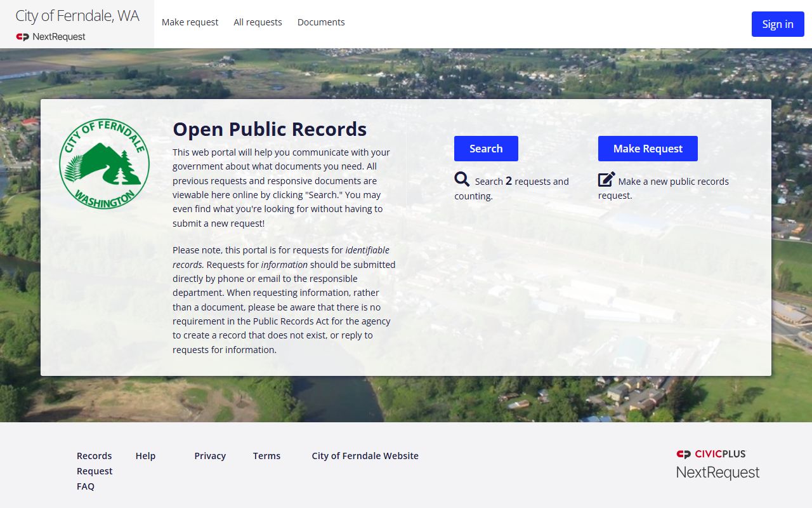Click the 'Search 2 requests and counting' text
This screenshot has height=508, width=812.
(x=512, y=189)
